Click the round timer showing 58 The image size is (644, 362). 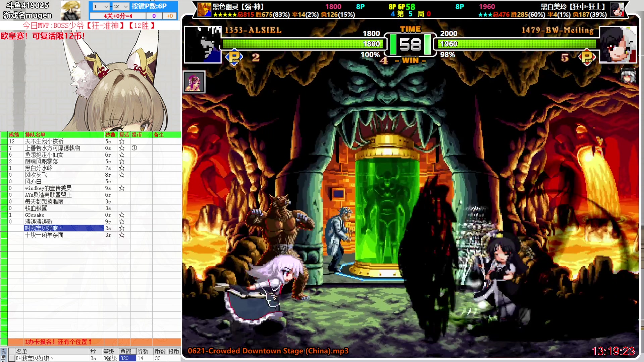tap(410, 44)
